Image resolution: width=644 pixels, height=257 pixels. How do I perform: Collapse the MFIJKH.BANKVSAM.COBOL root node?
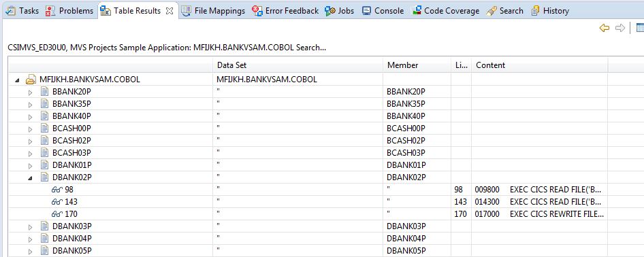click(x=17, y=80)
